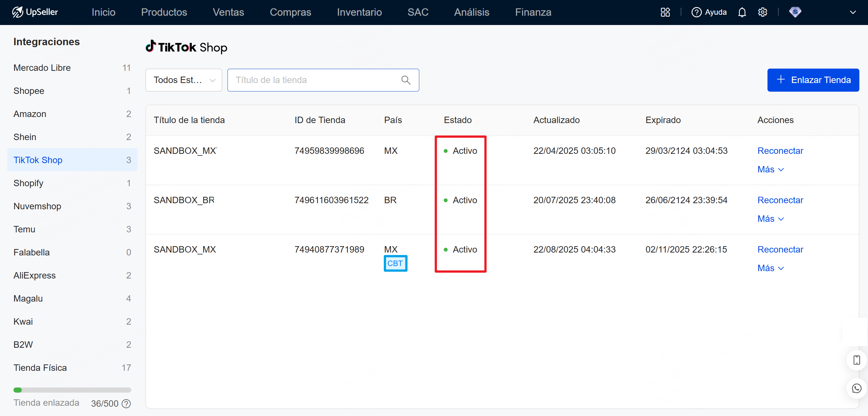Select Nuvemshop integration
This screenshot has width=868, height=416.
pos(72,206)
